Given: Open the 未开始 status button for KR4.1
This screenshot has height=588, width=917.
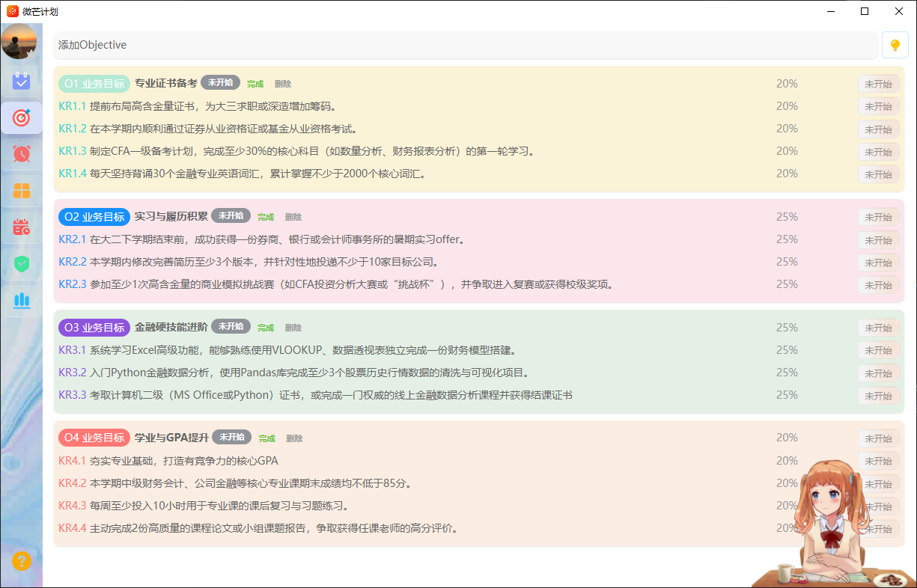Looking at the screenshot, I should (x=878, y=461).
